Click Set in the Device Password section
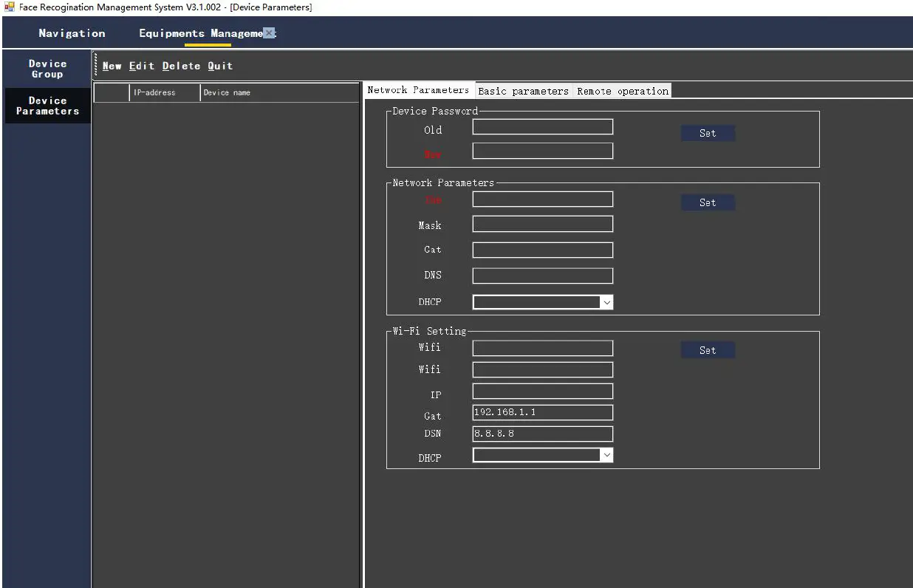This screenshot has height=588, width=913. coord(707,133)
